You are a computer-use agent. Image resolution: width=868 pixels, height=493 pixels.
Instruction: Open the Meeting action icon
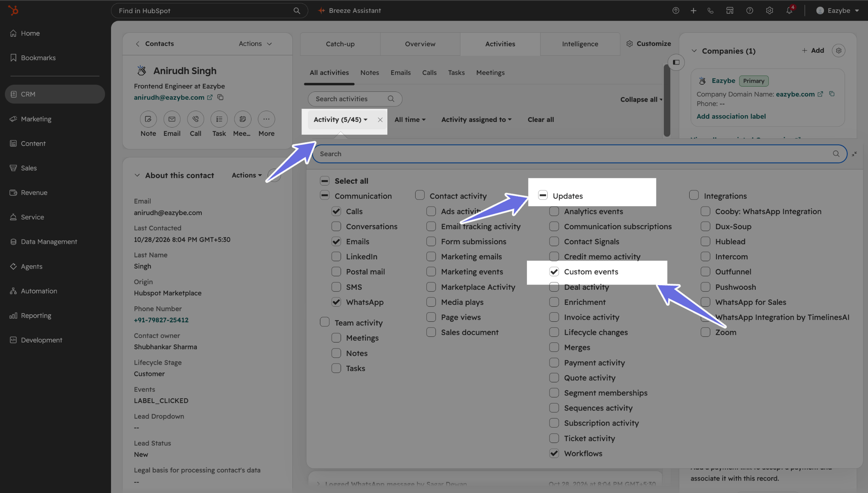[243, 119]
